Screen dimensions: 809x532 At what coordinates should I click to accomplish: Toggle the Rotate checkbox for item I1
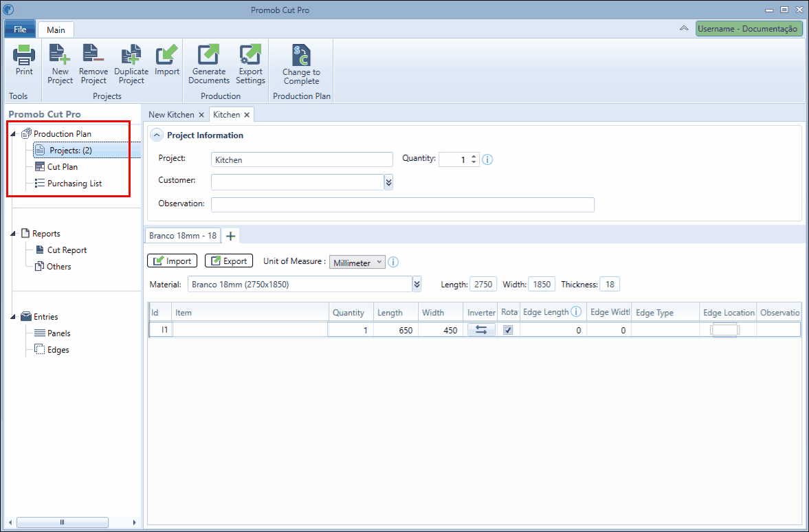click(x=508, y=330)
